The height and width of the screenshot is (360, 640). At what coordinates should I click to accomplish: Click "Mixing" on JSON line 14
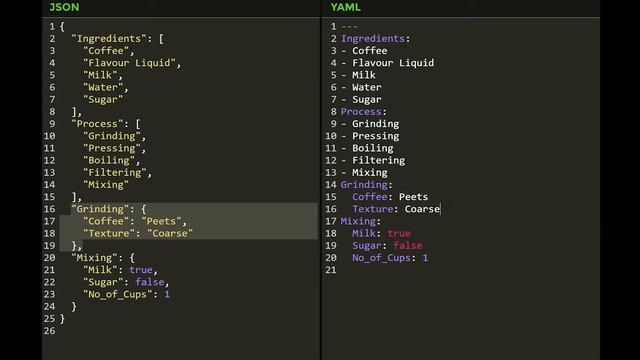pos(106,185)
